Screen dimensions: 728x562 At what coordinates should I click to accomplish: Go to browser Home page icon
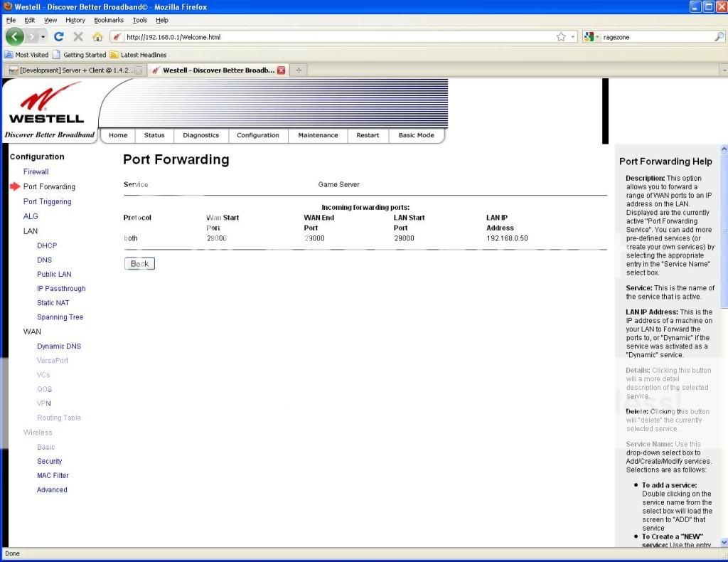pos(97,37)
